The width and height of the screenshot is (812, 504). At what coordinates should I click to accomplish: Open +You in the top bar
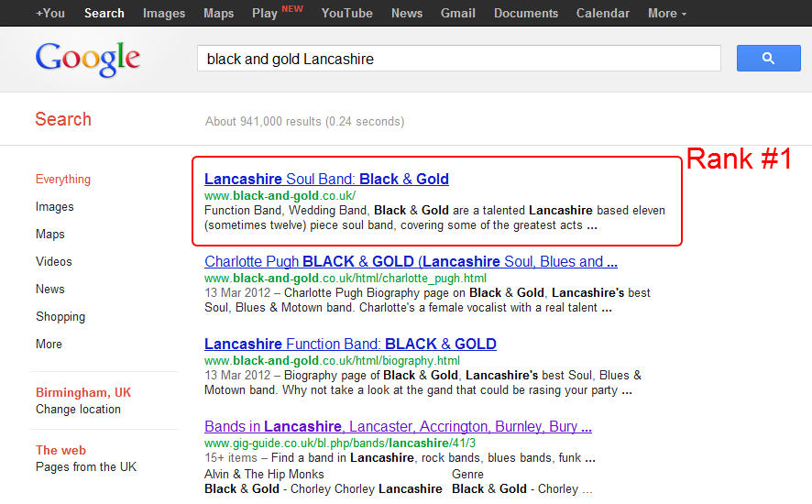click(x=50, y=13)
